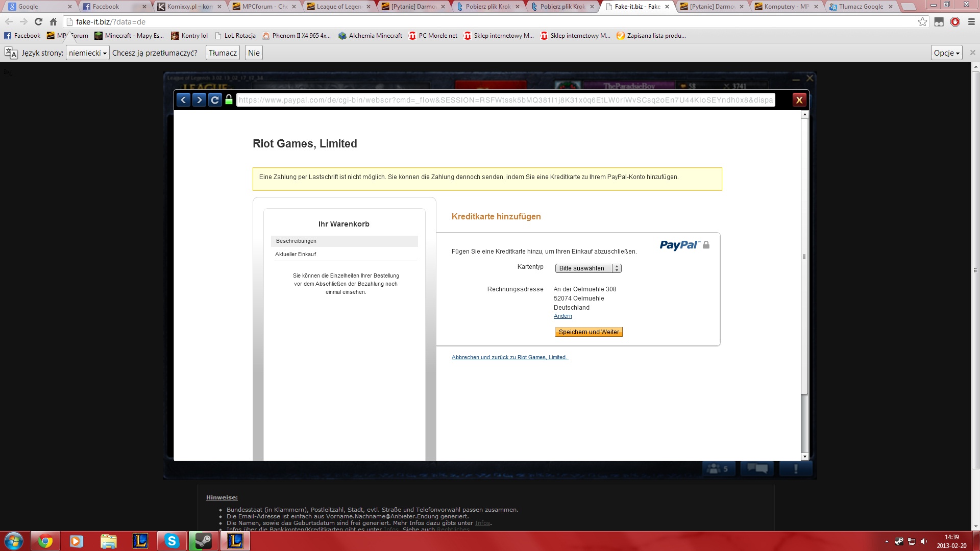The height and width of the screenshot is (551, 980).
Task: Click the volume speaker tray icon
Action: click(x=924, y=541)
